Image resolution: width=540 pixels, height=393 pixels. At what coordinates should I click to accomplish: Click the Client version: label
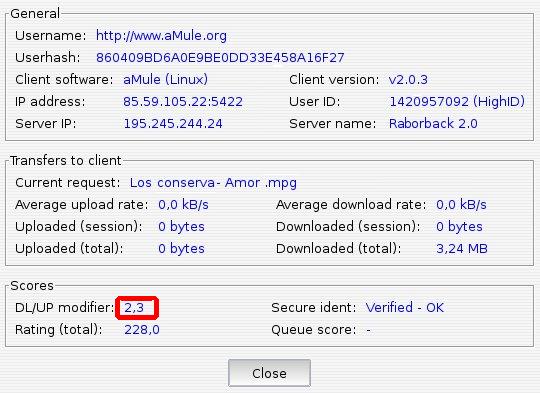point(334,80)
